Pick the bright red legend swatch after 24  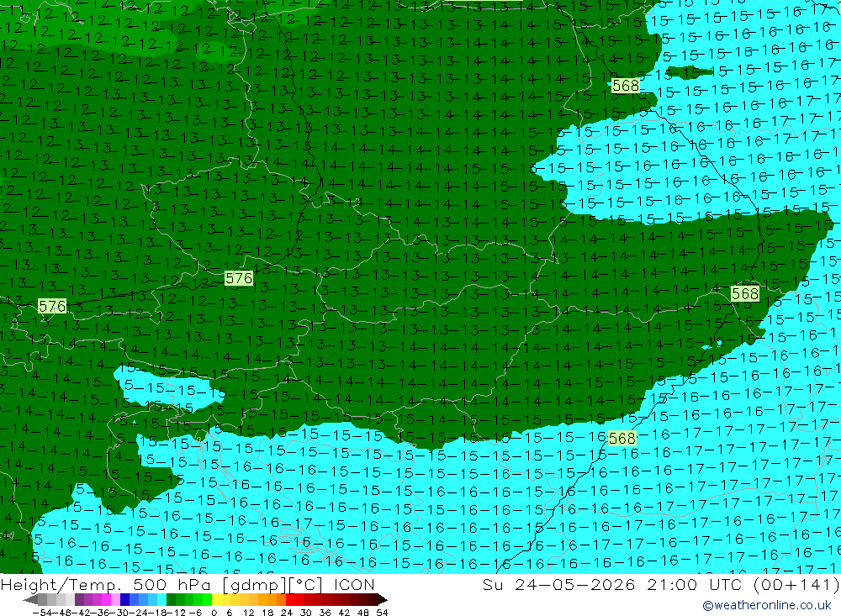point(290,599)
